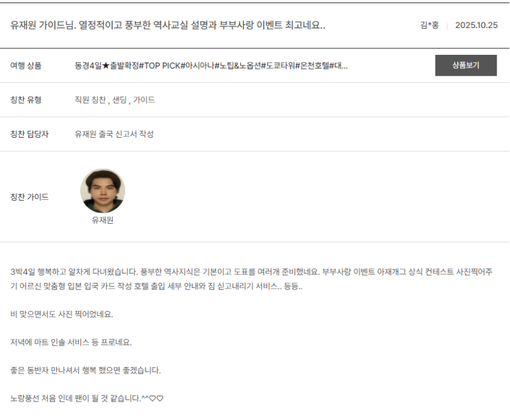This screenshot has width=510, height=420.
Task: Click the 칭찬 유형 row label
Action: [26, 100]
